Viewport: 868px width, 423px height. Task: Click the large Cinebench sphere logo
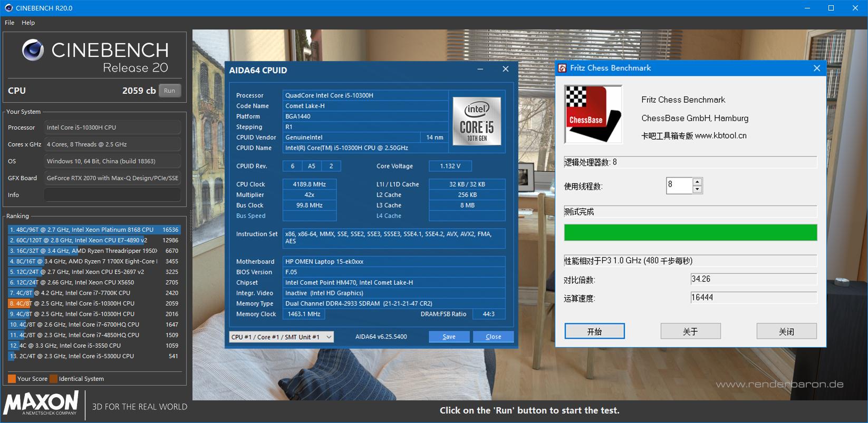pos(33,50)
